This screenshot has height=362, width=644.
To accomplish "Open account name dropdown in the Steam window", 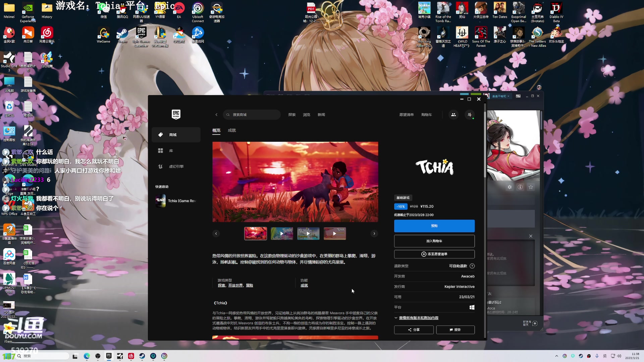I will click(x=501, y=96).
